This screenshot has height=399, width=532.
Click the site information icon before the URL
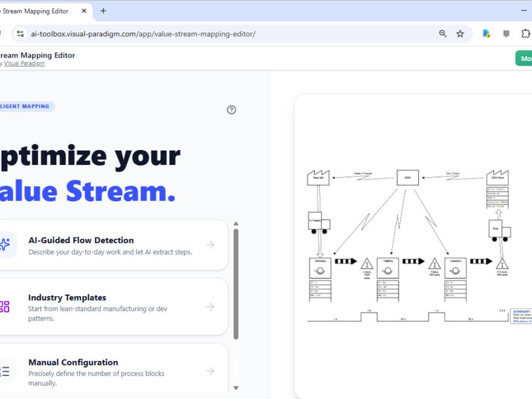[20, 34]
